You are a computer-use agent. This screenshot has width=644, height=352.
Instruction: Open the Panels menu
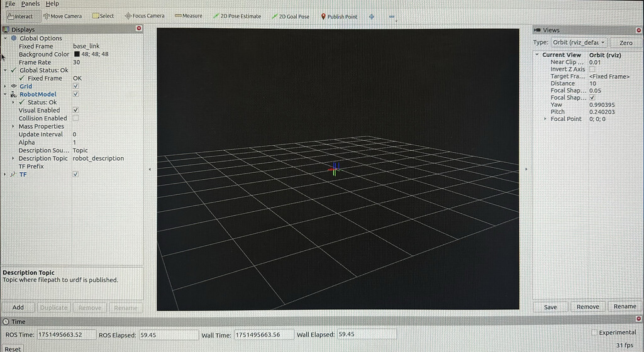(x=30, y=4)
